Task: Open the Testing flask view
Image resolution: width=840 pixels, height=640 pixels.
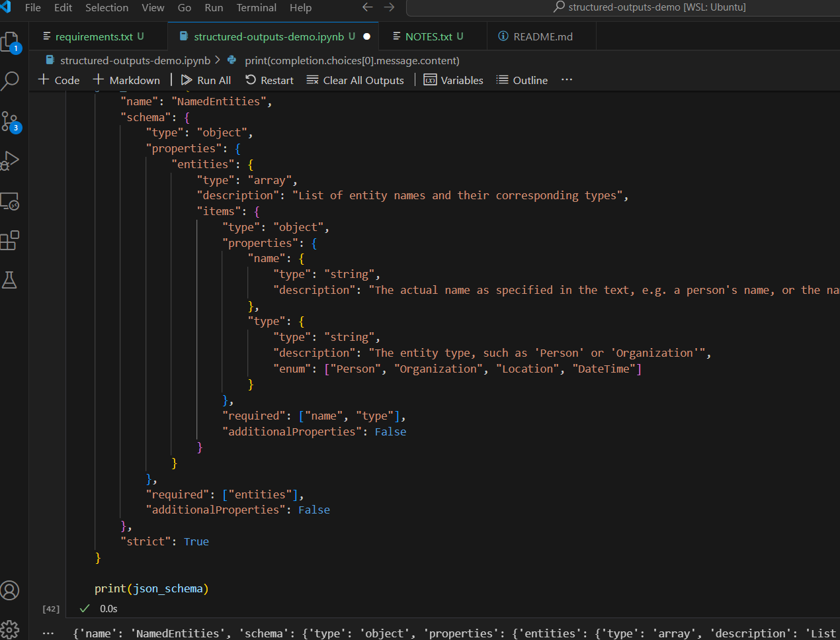Action: [11, 280]
